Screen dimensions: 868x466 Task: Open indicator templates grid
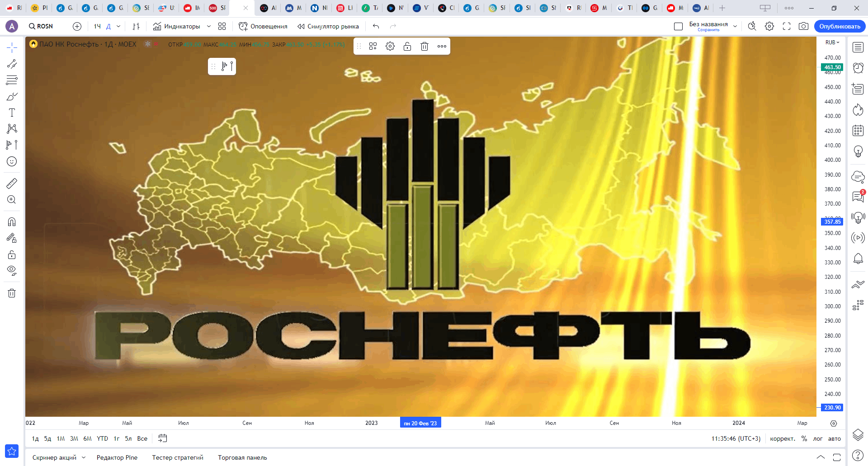point(222,26)
